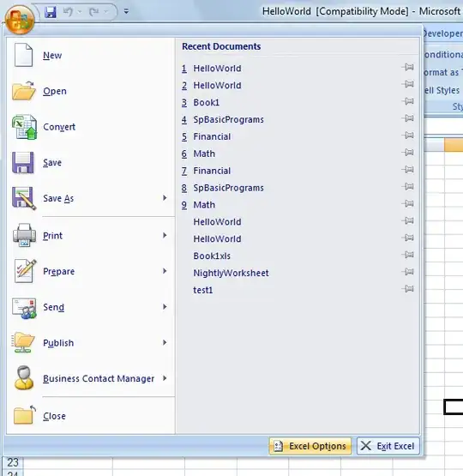The width and height of the screenshot is (463, 476).
Task: Open recent document 3 Book1
Action: 201,102
